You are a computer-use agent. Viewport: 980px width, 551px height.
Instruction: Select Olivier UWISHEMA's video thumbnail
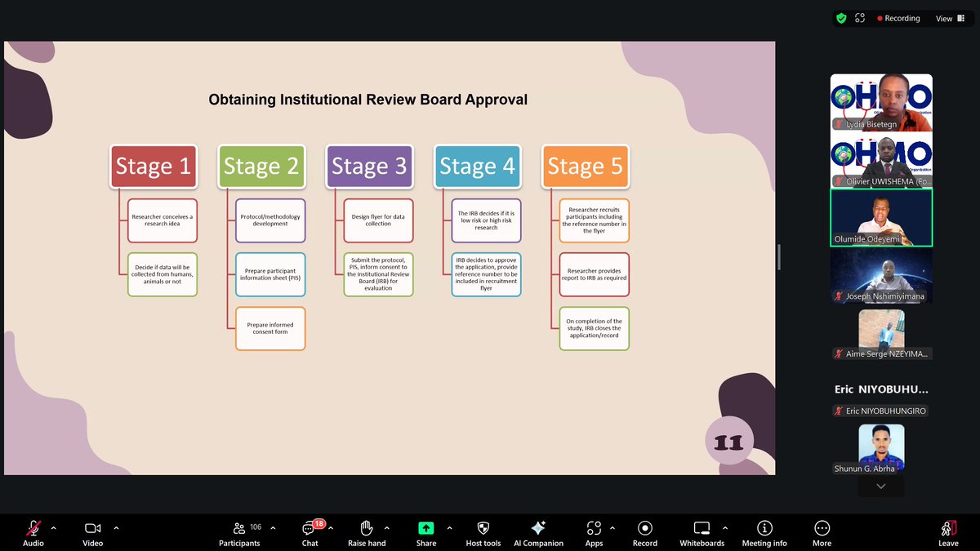pos(881,160)
